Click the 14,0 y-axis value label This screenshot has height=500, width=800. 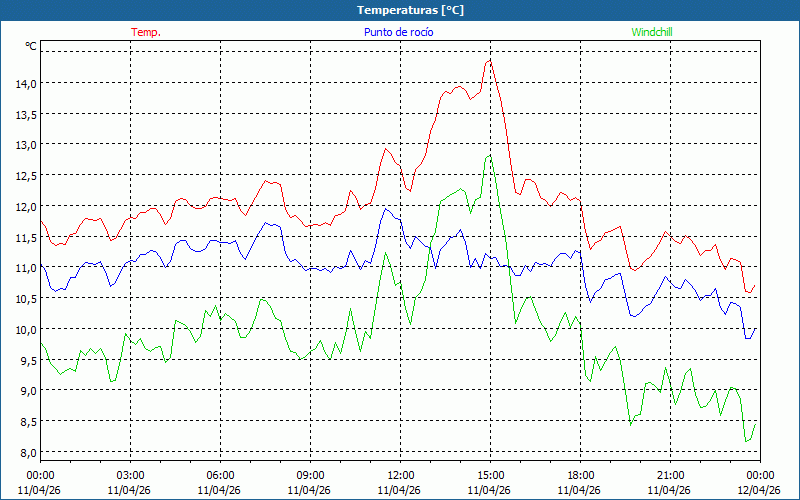[25, 83]
